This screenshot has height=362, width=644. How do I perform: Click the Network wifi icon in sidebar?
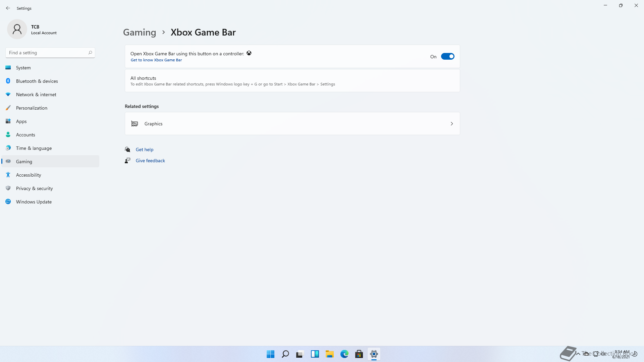(8, 95)
